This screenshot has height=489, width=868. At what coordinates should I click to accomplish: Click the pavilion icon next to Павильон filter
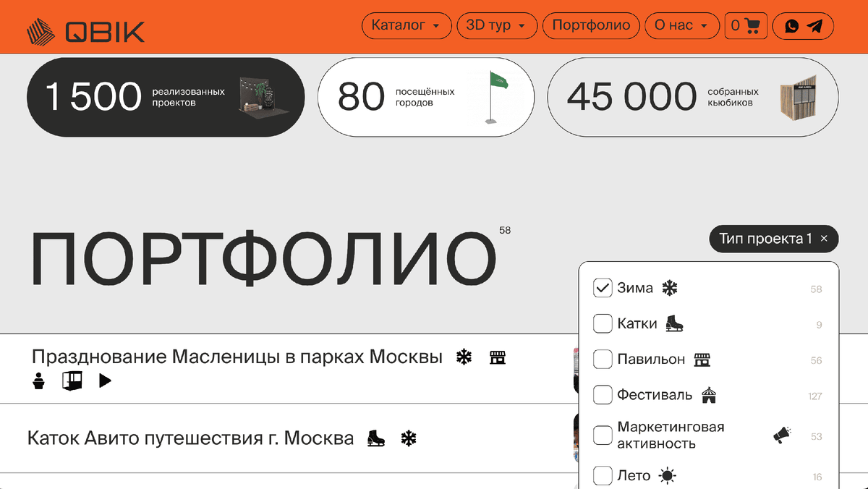tap(702, 360)
